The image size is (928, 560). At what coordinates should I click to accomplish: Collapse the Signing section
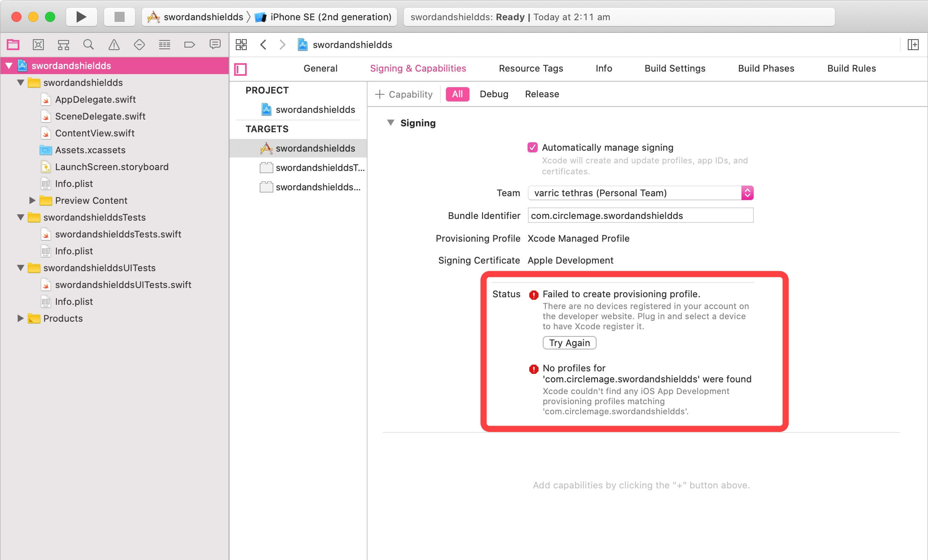[x=391, y=123]
